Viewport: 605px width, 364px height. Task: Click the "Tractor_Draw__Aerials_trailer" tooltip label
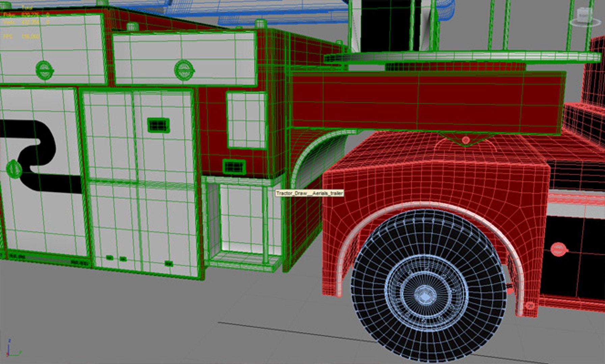[x=309, y=193]
